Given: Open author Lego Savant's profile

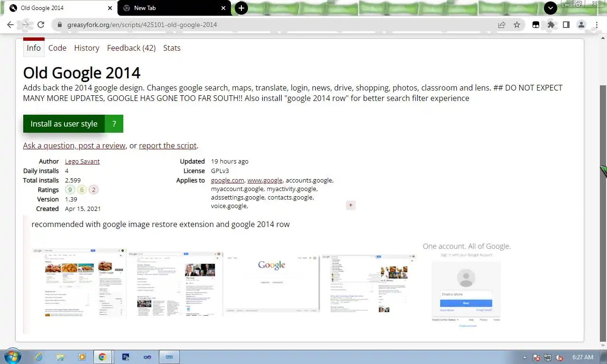Looking at the screenshot, I should pos(82,161).
